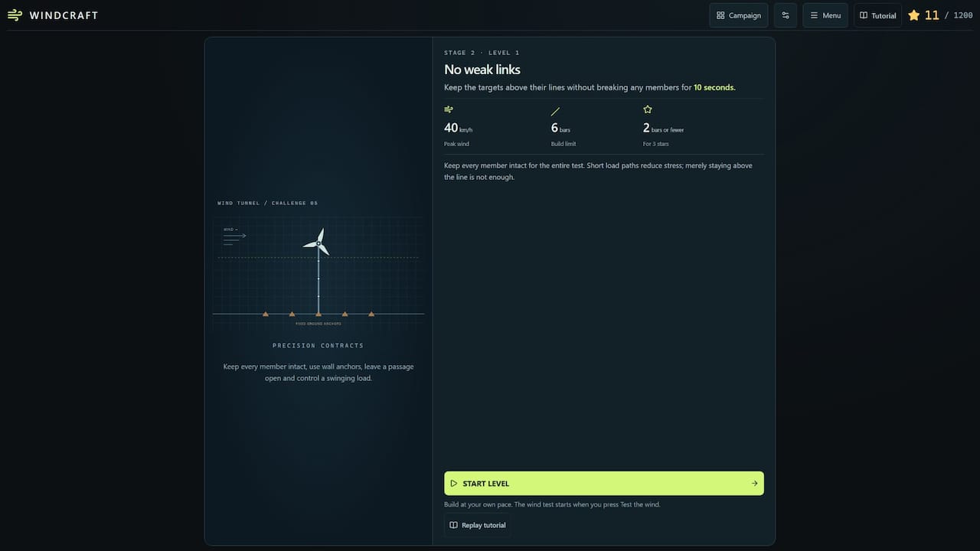This screenshot has height=551, width=980.
Task: Click the peak wind icon above 40 km/h
Action: click(449, 109)
